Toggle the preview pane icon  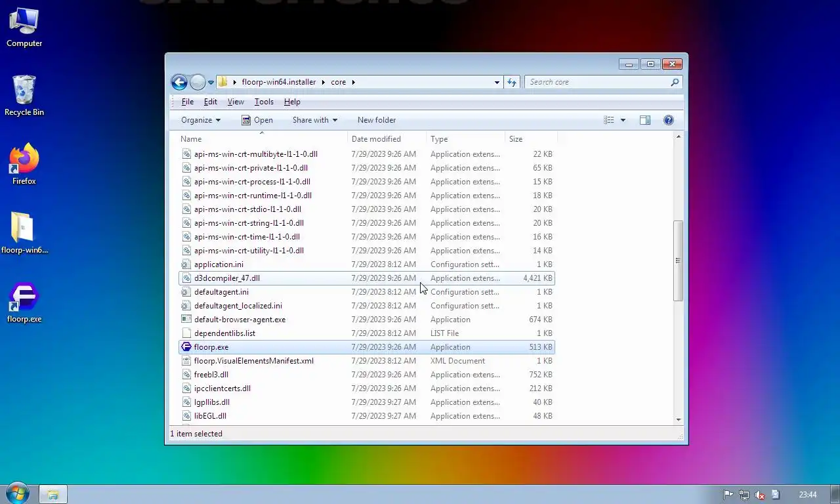click(645, 120)
